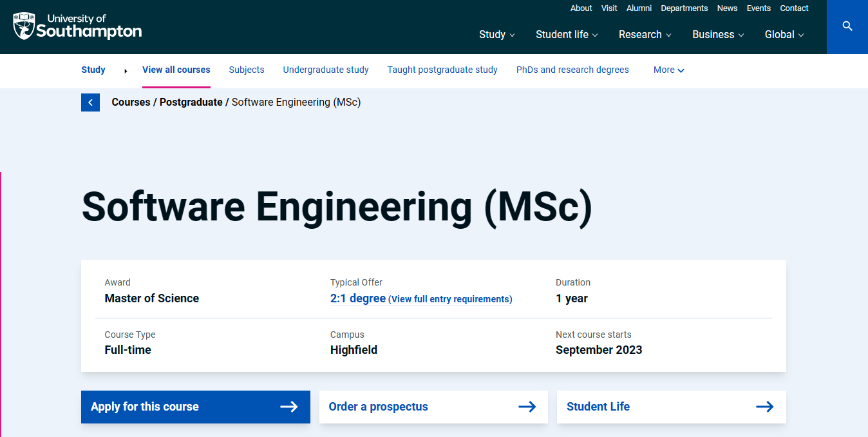Open Taught postgraduate study section
Image resolution: width=868 pixels, height=437 pixels.
pos(442,70)
